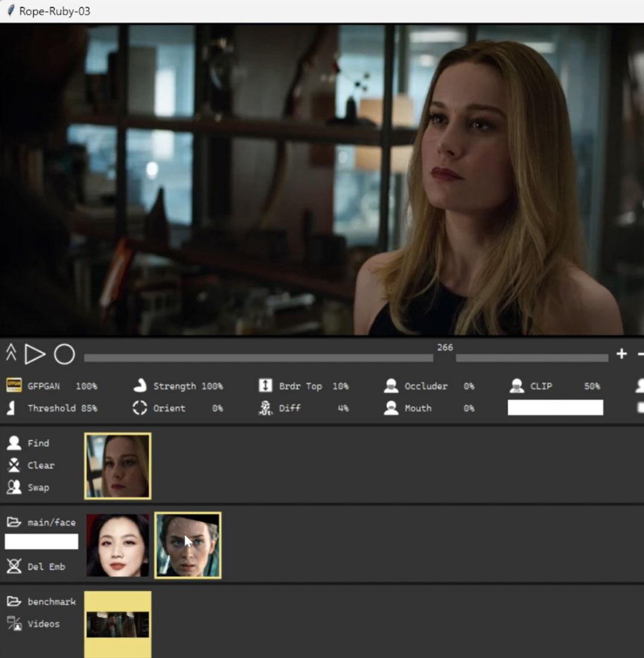Collapse panel with double up-arrow icon
The height and width of the screenshot is (658, 644).
pyautogui.click(x=11, y=352)
